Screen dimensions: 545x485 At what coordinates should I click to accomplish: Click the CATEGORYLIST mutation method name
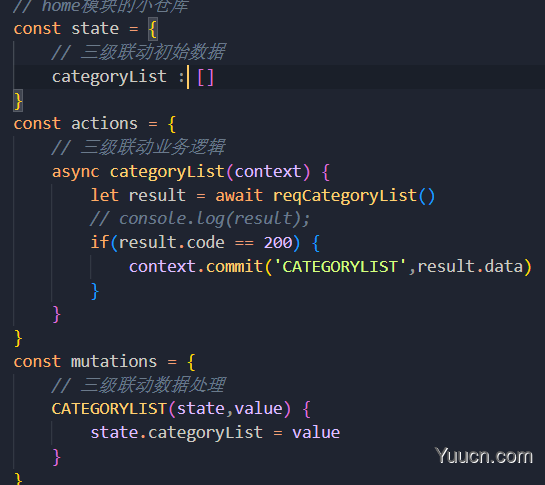click(109, 409)
